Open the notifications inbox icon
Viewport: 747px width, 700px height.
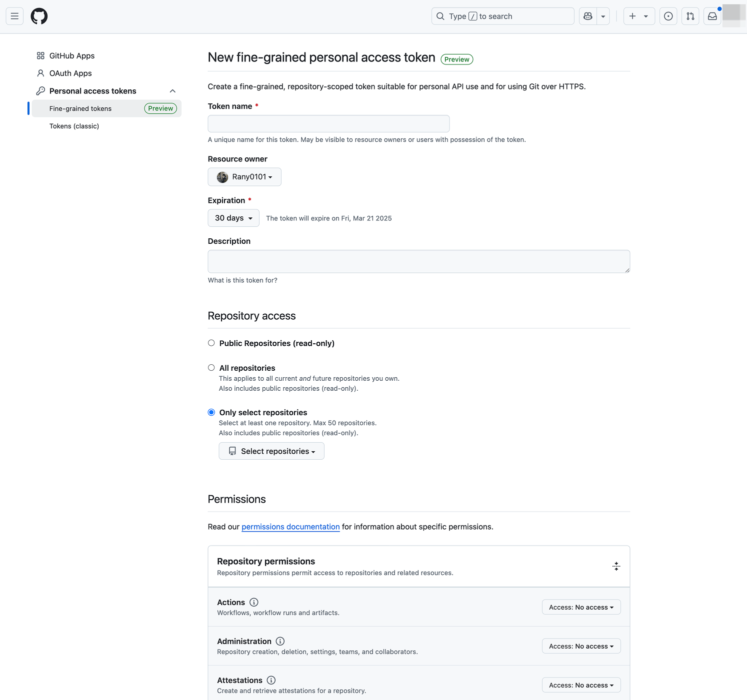[712, 16]
